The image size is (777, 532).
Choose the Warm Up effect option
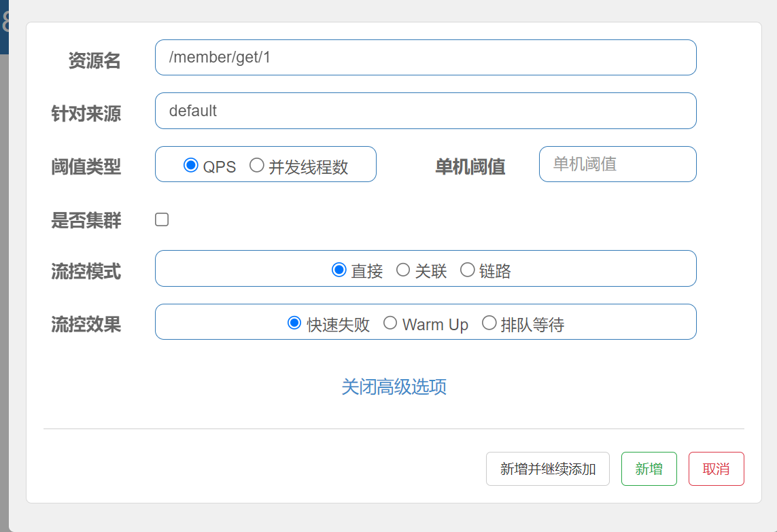pos(390,323)
